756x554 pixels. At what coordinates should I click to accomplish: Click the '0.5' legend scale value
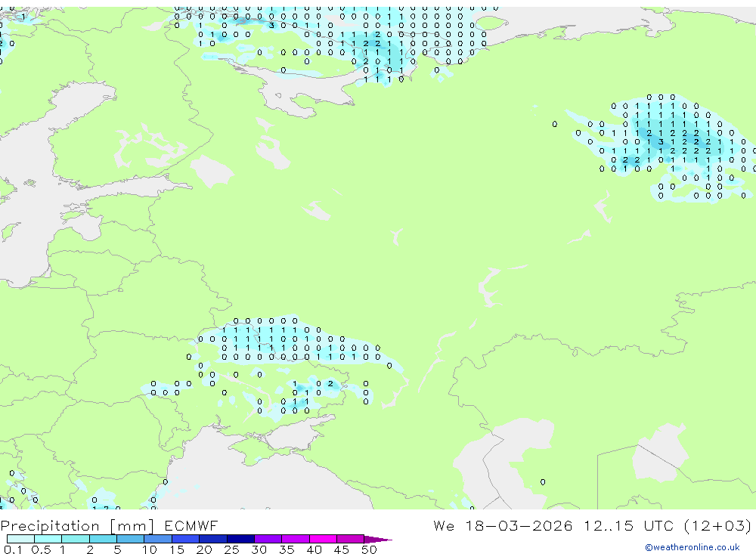click(41, 549)
